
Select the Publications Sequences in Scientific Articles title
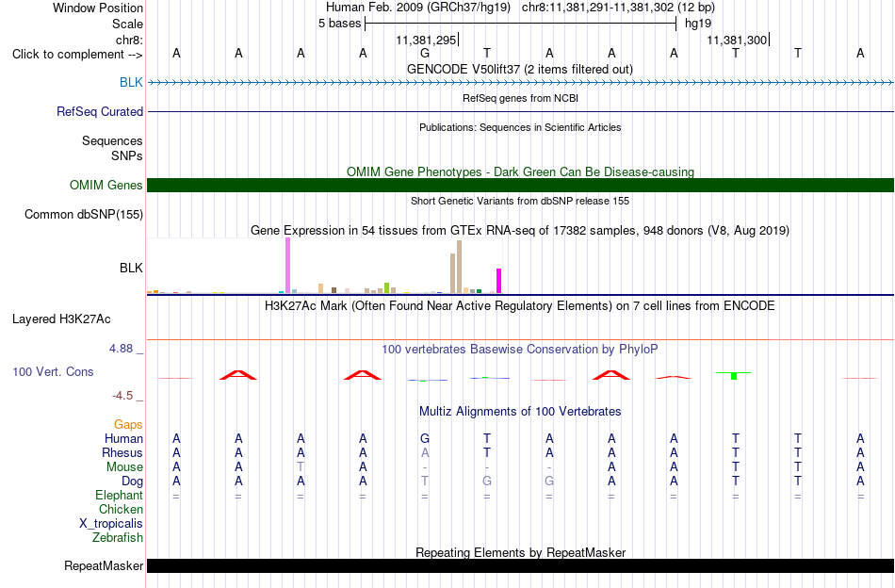(x=520, y=127)
